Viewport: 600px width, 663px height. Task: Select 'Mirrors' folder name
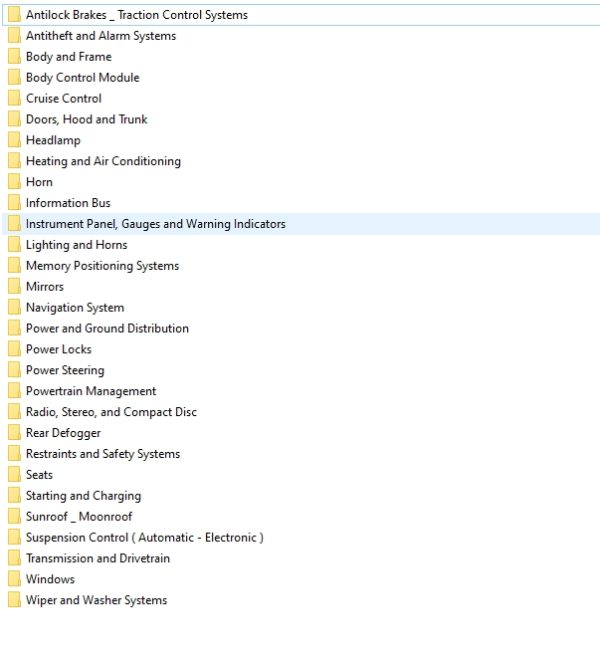[45, 287]
